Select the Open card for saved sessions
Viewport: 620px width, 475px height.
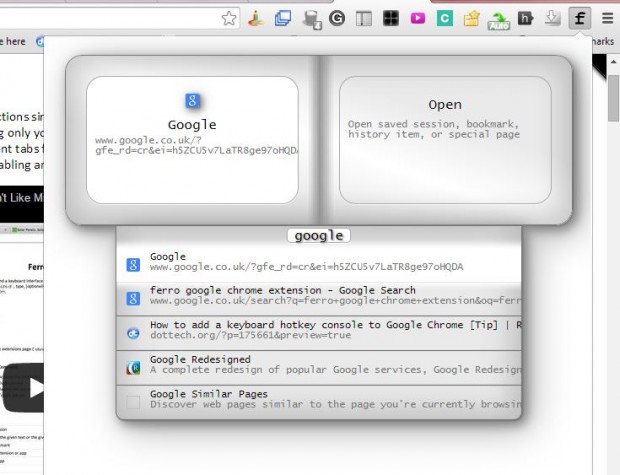(445, 138)
